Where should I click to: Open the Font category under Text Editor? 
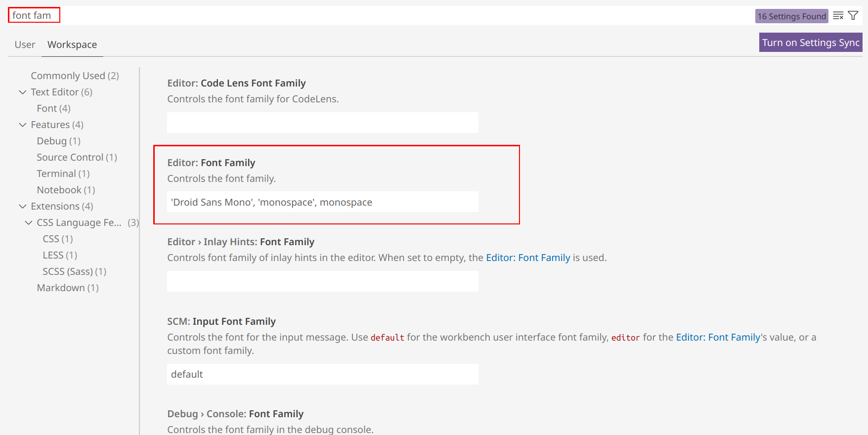53,108
